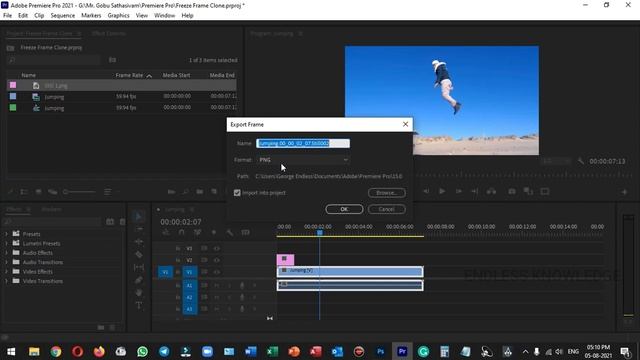The image size is (640, 360).
Task: Expand the Audio Transitions folder
Action: (6, 262)
